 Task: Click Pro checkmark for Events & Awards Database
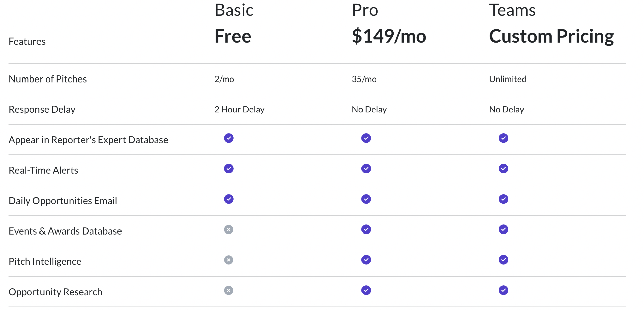point(366,229)
